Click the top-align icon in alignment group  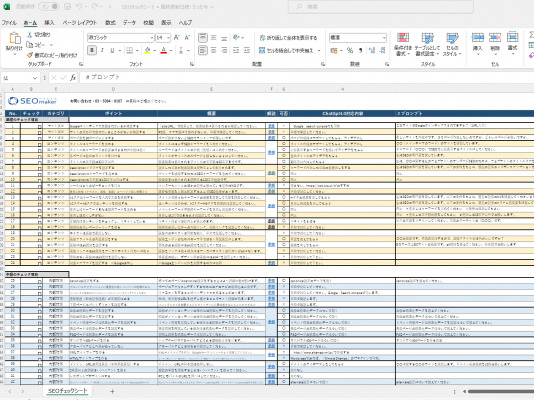tap(203, 37)
